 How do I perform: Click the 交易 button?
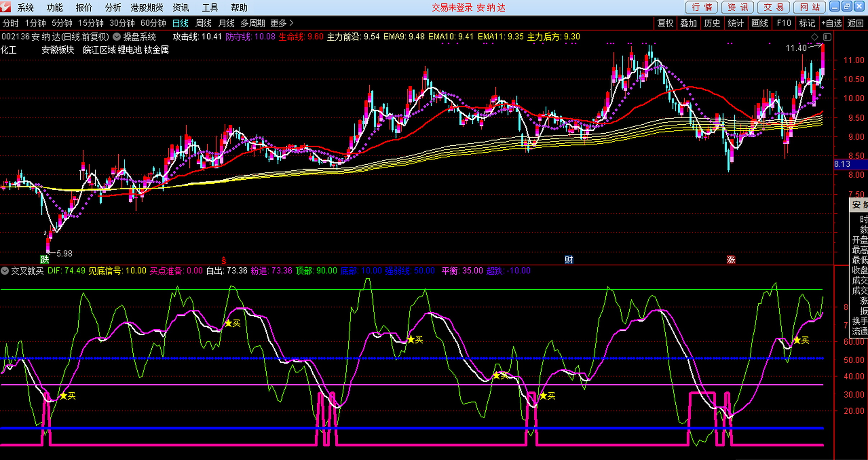click(773, 7)
